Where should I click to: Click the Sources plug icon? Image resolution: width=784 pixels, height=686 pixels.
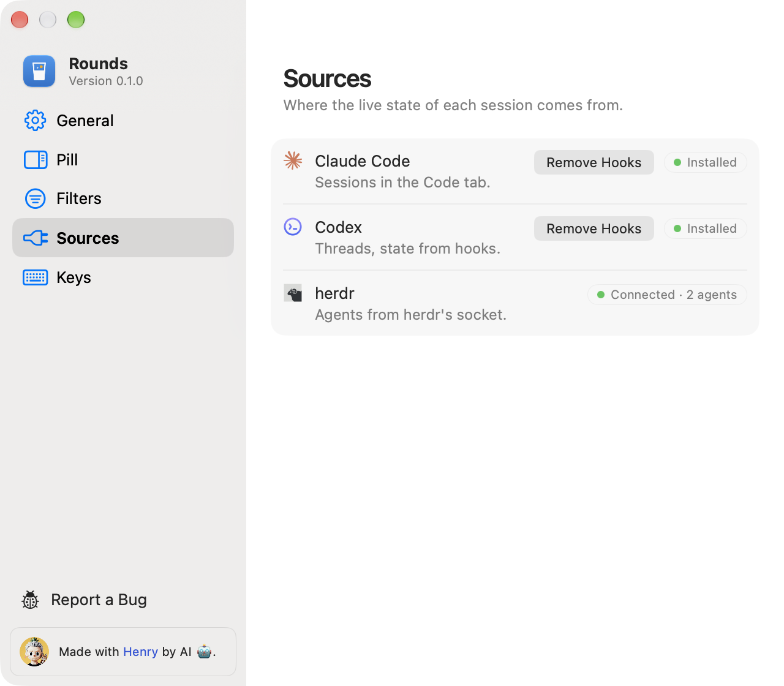(x=36, y=238)
